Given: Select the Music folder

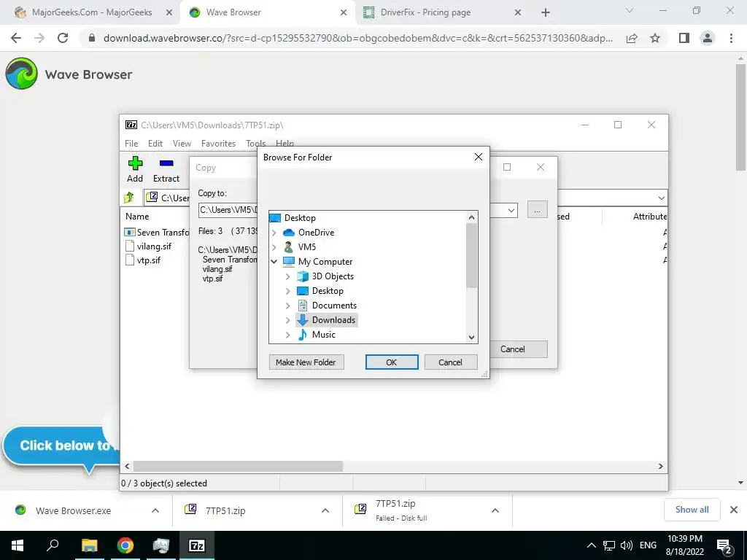Looking at the screenshot, I should (323, 334).
